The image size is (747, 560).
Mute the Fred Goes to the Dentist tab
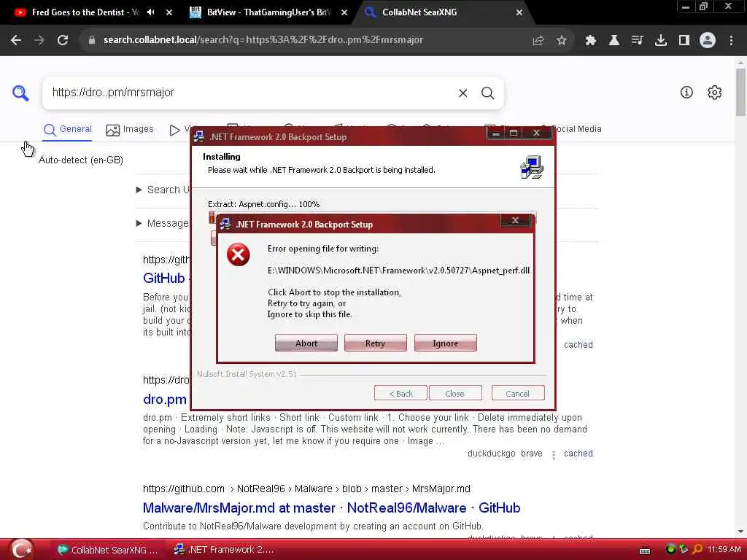[x=151, y=12]
